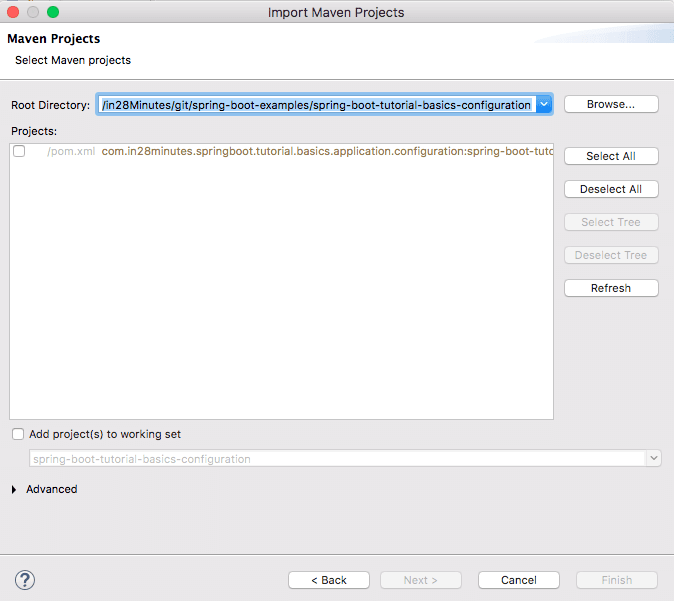Check the /pom.xml project checkbox
674x601 pixels.
click(x=19, y=151)
